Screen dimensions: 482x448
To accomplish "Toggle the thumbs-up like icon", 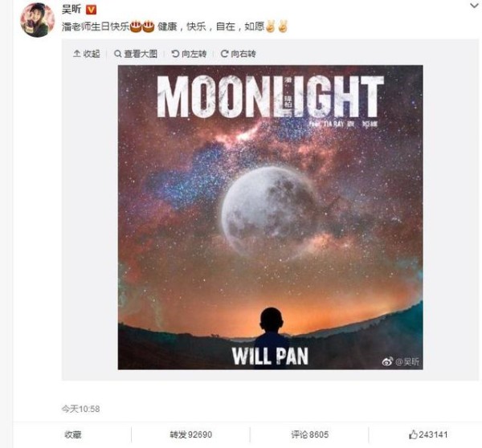I will [x=413, y=434].
